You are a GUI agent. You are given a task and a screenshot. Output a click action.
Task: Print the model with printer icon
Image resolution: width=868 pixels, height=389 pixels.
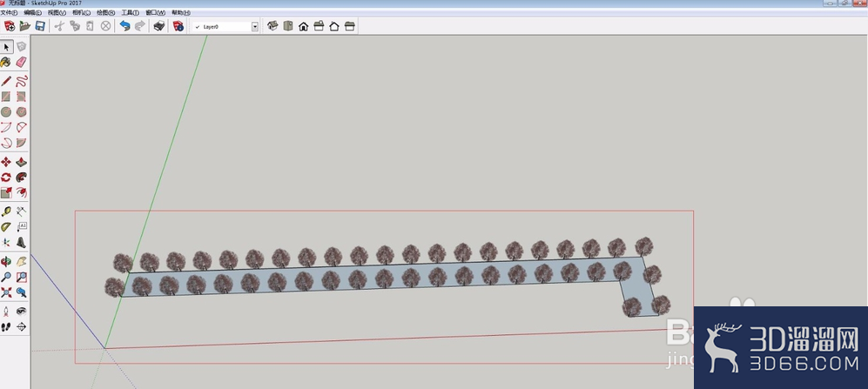(158, 26)
